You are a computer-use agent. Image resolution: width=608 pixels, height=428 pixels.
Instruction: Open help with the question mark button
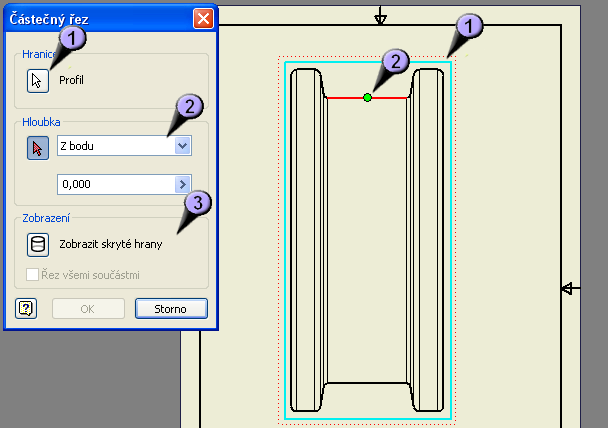pos(27,308)
